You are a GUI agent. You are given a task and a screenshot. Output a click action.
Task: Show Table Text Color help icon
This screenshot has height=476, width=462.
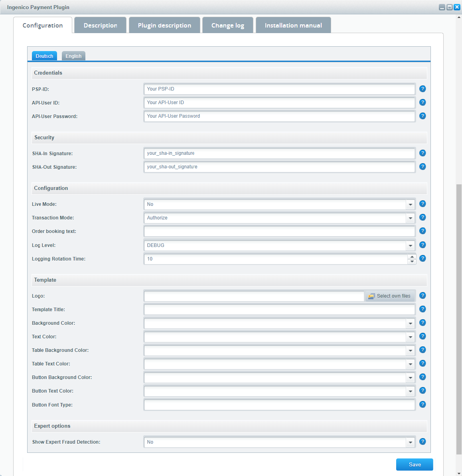click(422, 363)
